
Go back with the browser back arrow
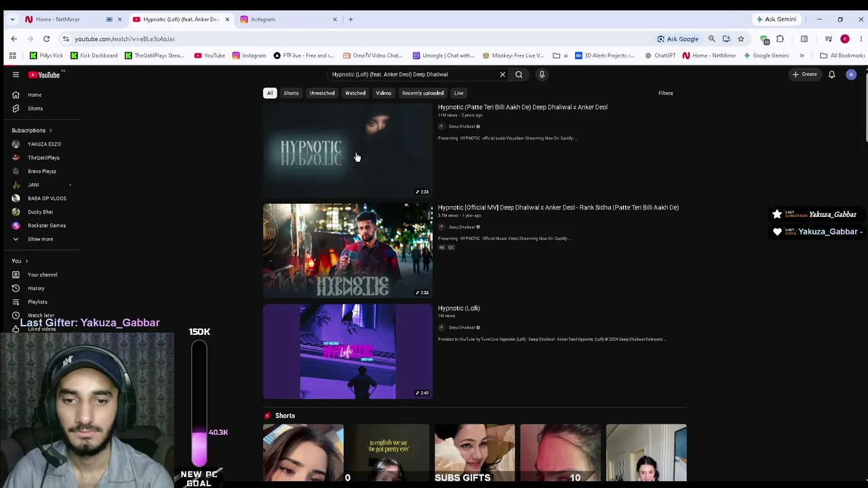click(14, 39)
